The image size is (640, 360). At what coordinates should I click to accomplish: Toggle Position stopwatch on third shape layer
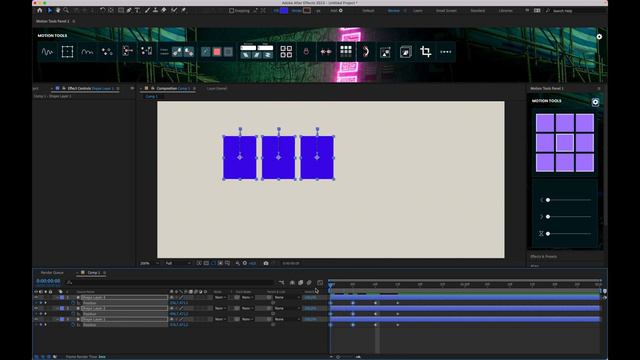pyautogui.click(x=73, y=325)
